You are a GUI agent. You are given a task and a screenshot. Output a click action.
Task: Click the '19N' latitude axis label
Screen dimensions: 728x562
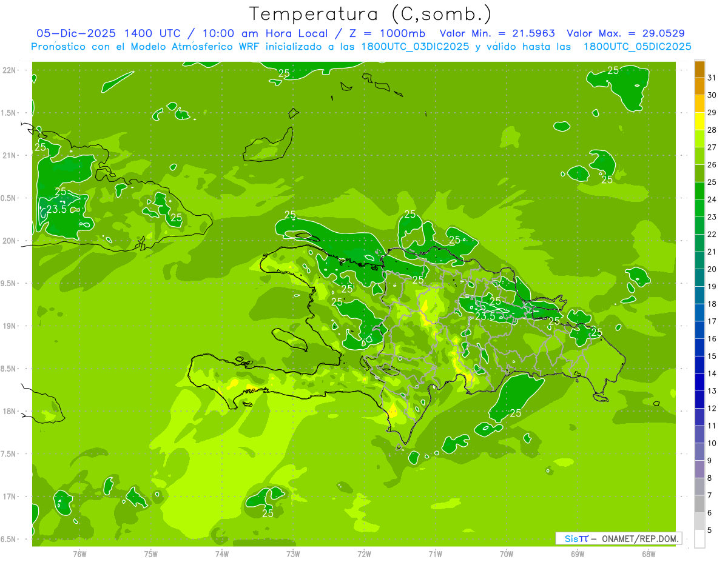click(9, 326)
